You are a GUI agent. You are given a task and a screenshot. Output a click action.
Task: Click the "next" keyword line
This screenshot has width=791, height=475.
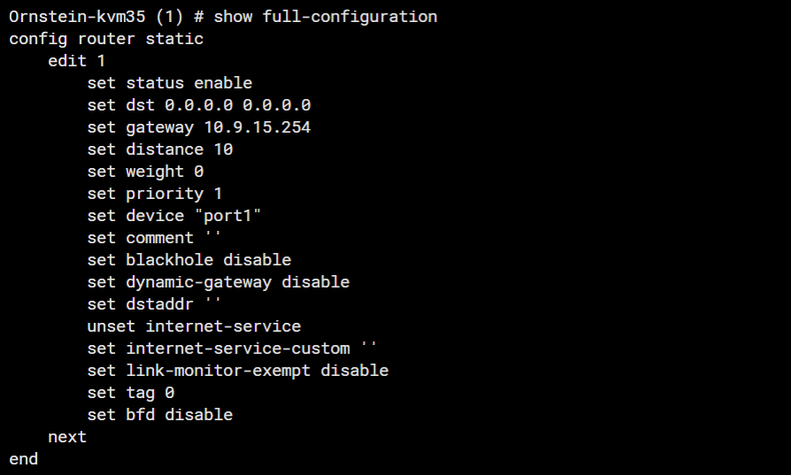[67, 437]
